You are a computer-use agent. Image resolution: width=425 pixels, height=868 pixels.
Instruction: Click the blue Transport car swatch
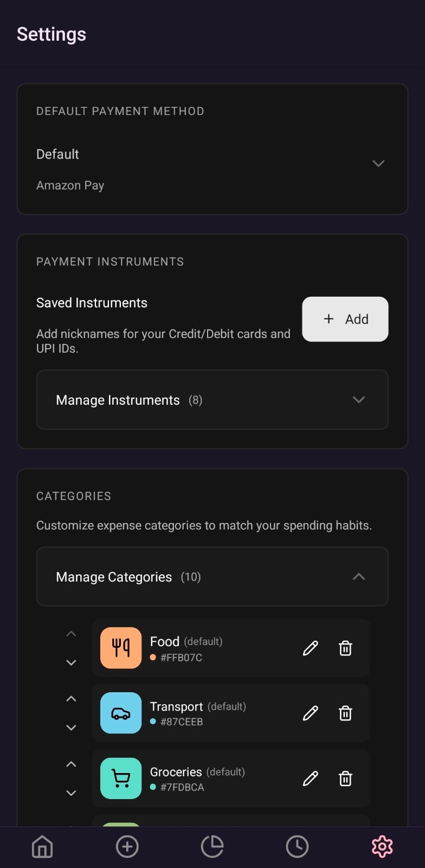pyautogui.click(x=121, y=713)
